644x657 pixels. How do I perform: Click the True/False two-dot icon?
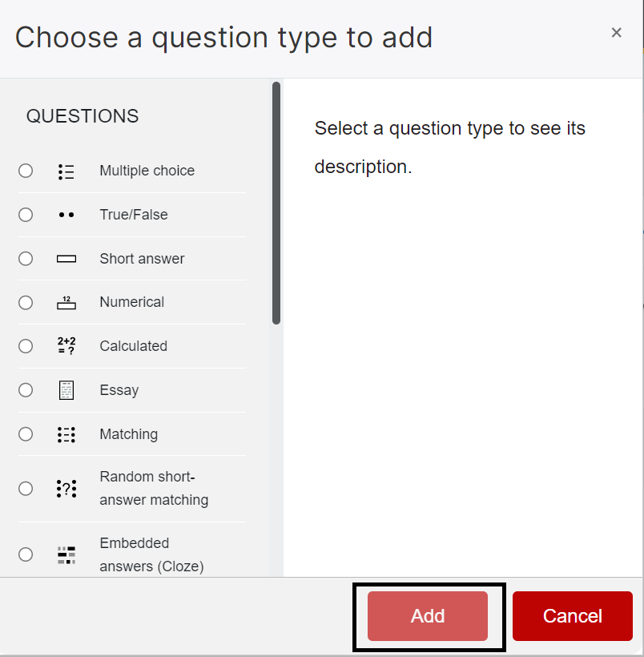click(x=66, y=215)
